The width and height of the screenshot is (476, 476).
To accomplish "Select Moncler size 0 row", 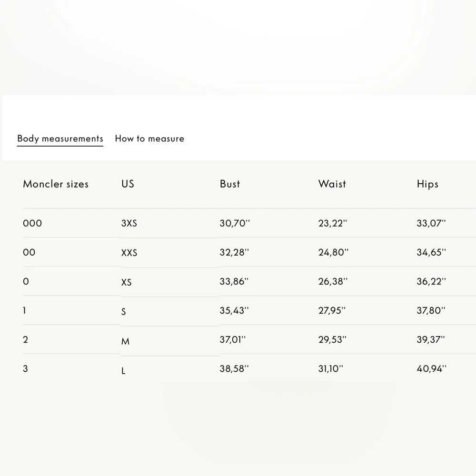I will pos(249,281).
